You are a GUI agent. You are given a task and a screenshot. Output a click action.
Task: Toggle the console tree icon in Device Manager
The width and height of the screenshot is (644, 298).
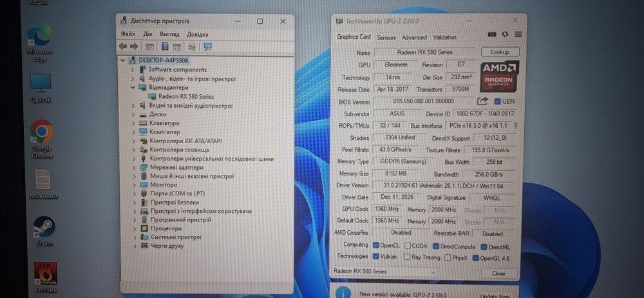pyautogui.click(x=149, y=46)
